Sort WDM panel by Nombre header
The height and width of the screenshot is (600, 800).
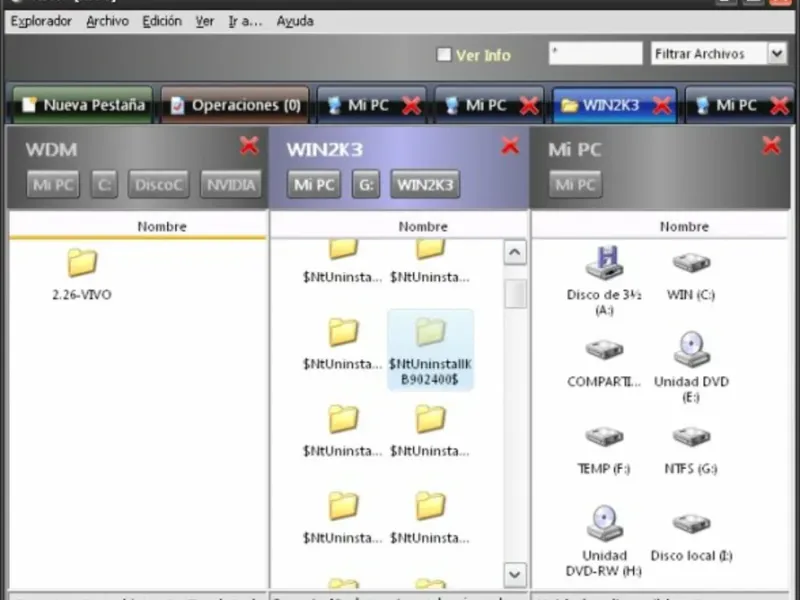pos(138,226)
